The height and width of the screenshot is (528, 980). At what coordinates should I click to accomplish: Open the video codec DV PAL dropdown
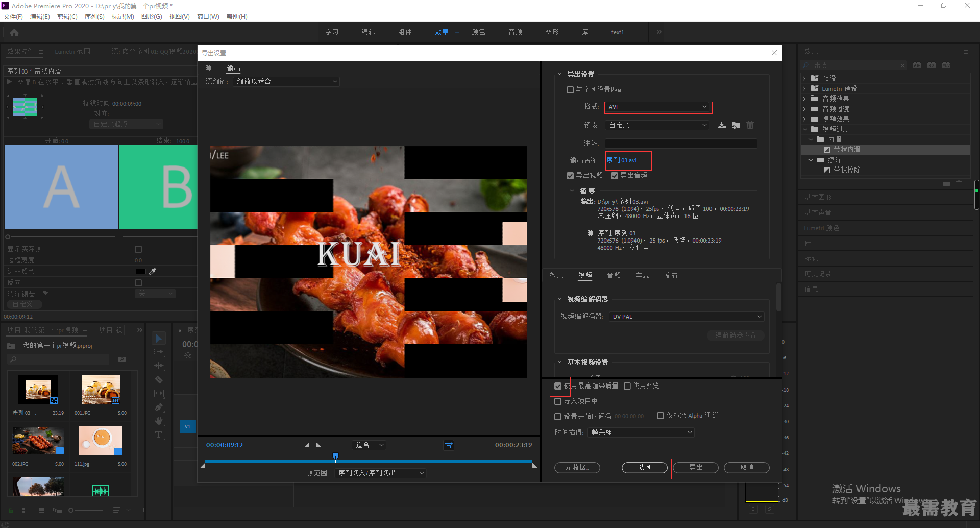(x=687, y=317)
